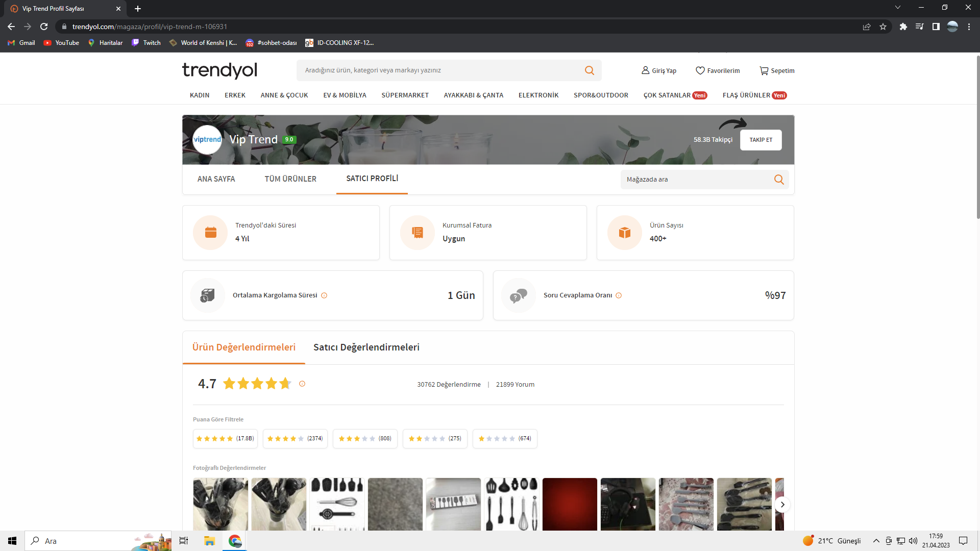This screenshot has width=980, height=551.
Task: Switch to Satıcı Değerlendirmeleri tab
Action: click(x=366, y=347)
